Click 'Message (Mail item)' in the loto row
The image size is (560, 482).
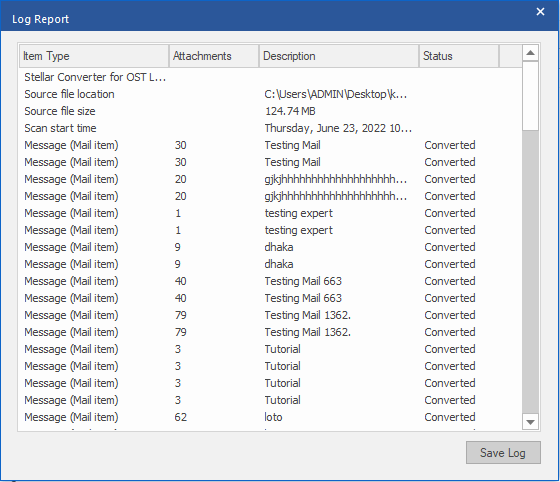pos(71,417)
